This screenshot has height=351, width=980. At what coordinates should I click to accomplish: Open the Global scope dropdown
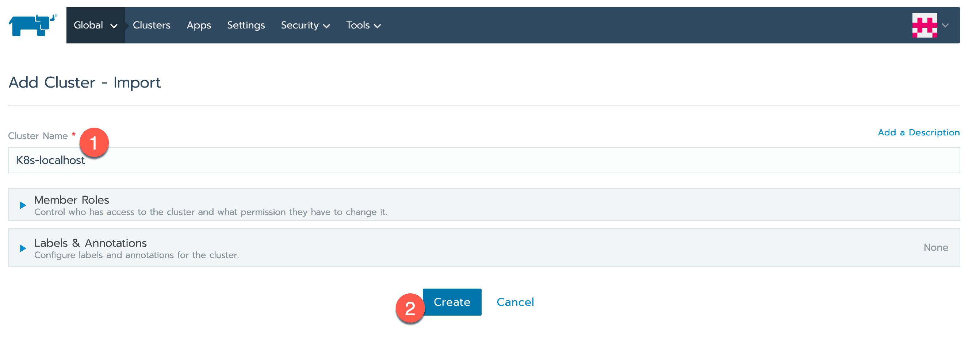(x=96, y=25)
